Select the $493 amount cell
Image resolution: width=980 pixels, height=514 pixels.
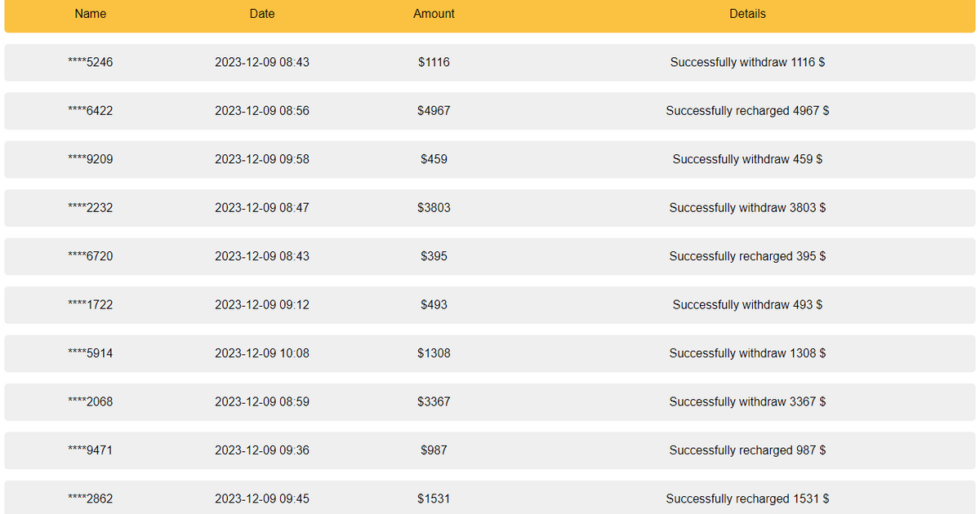pyautogui.click(x=434, y=304)
